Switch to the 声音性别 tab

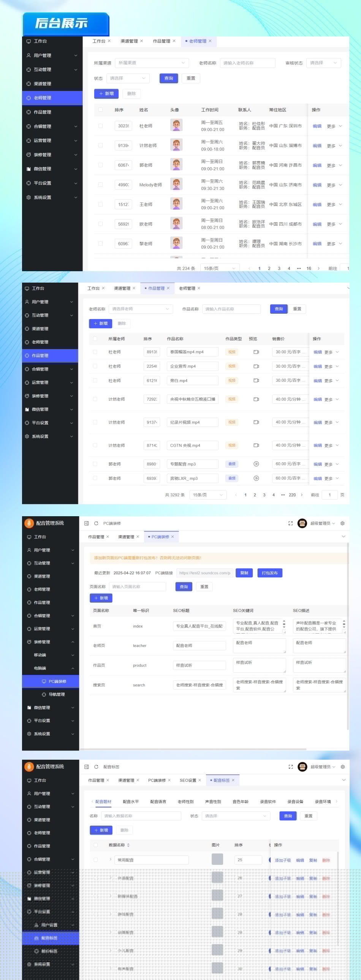point(213,801)
